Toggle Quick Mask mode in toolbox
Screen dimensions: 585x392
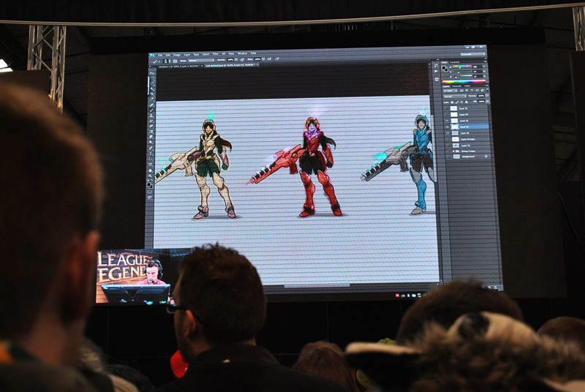[x=150, y=192]
